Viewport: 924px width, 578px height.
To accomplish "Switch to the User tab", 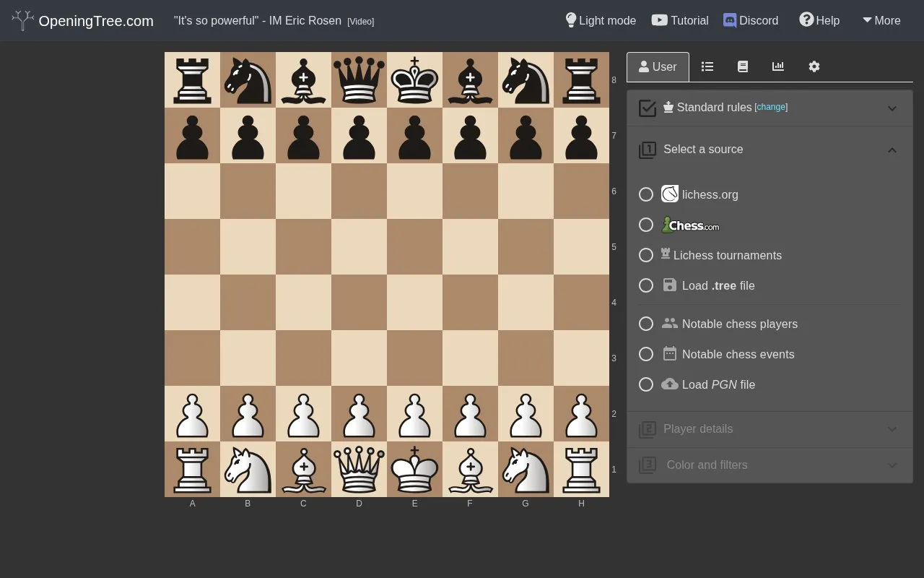I will click(658, 66).
